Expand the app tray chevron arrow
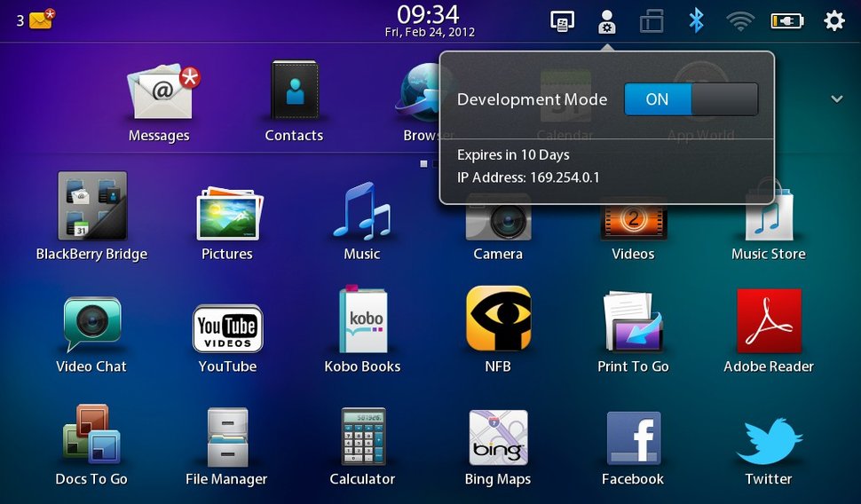 [x=837, y=99]
